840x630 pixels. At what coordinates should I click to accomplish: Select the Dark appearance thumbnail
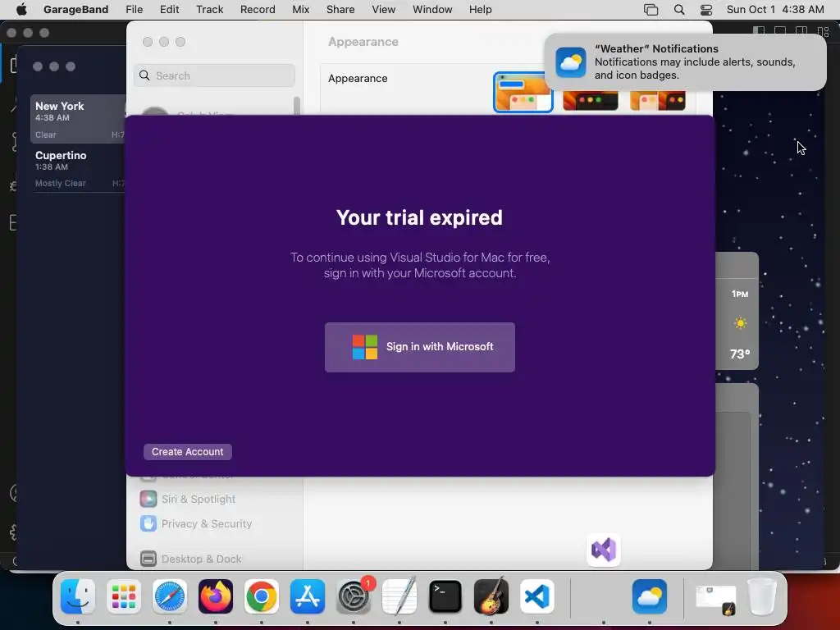click(591, 100)
